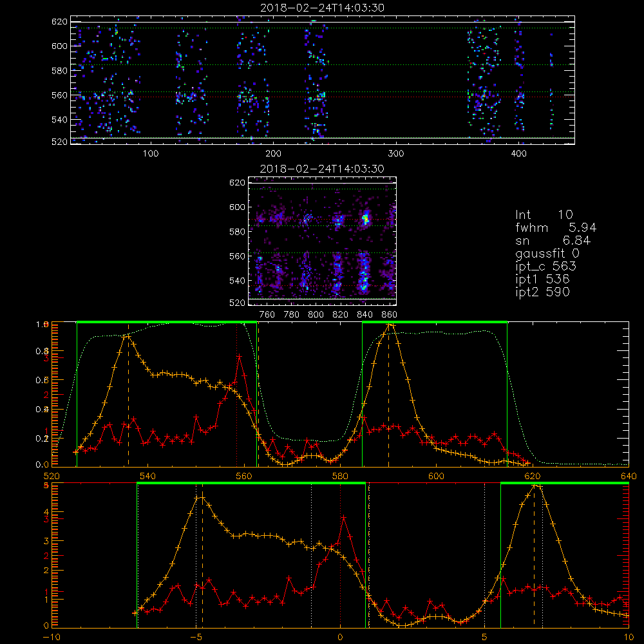Image resolution: width=644 pixels, height=644 pixels.
Task: Click y-axis label 600 of the wide top image
Action: (x=59, y=46)
